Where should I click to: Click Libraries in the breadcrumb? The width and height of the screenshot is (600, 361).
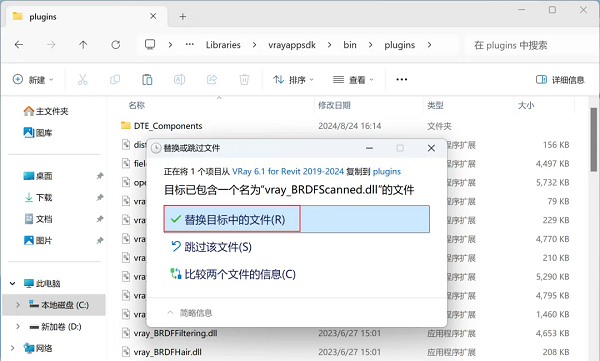pyautogui.click(x=223, y=45)
